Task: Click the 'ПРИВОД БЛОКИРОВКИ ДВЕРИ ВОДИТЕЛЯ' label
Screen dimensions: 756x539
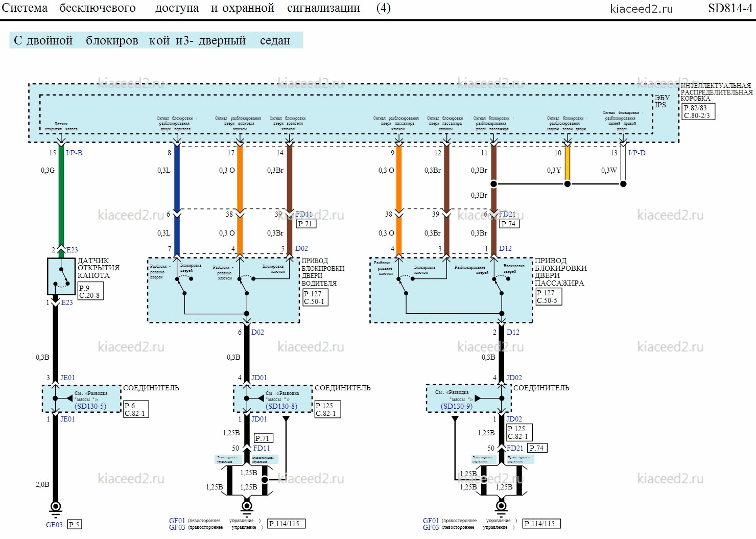Action: pos(323,272)
